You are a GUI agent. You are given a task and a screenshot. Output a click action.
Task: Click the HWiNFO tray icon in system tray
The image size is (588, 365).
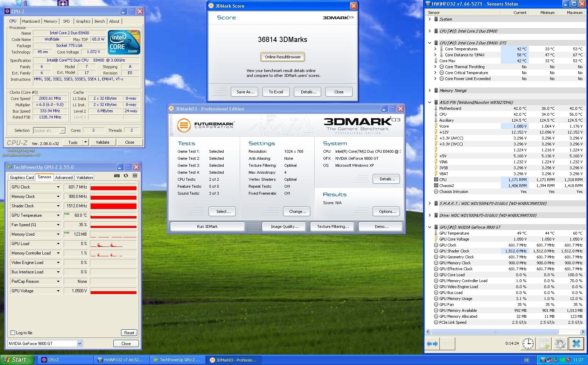click(543, 360)
